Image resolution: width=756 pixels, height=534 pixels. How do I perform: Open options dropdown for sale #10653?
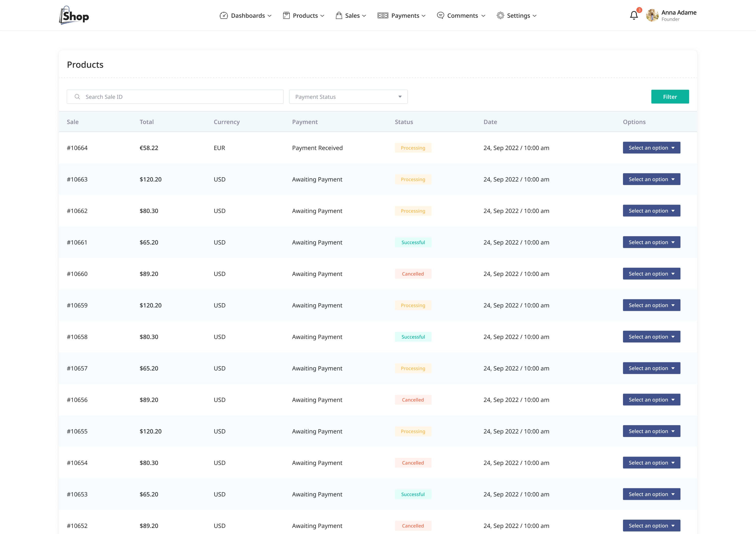tap(651, 494)
